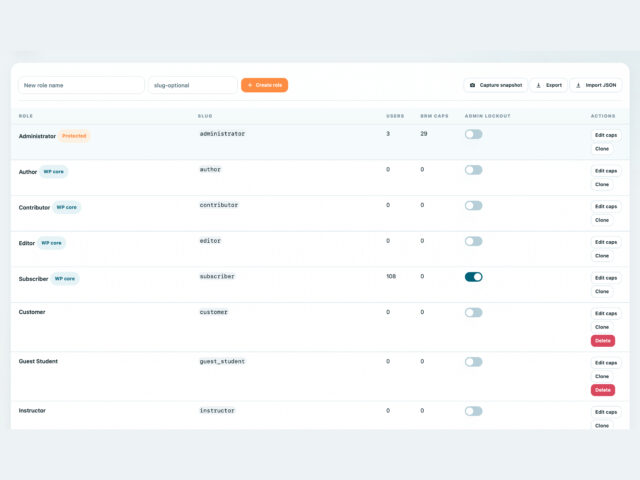Toggle admin lockout for Contributor
Image resolution: width=640 pixels, height=480 pixels.
click(473, 205)
